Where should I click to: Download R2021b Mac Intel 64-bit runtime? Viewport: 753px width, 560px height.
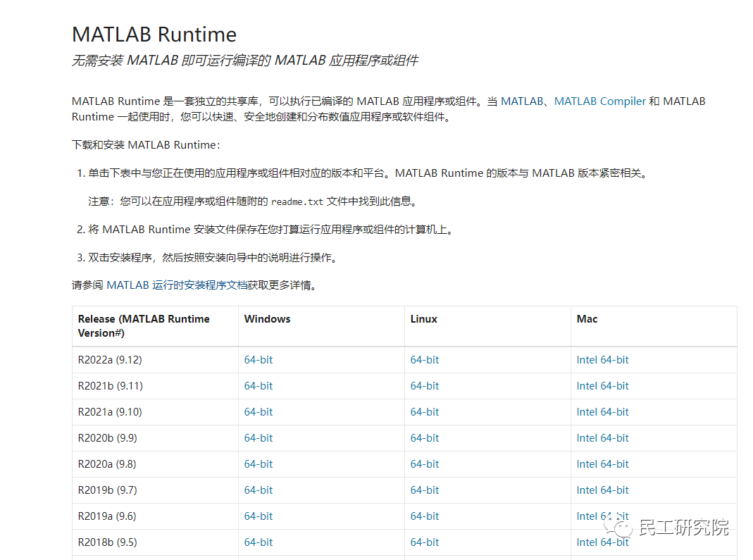pos(602,386)
